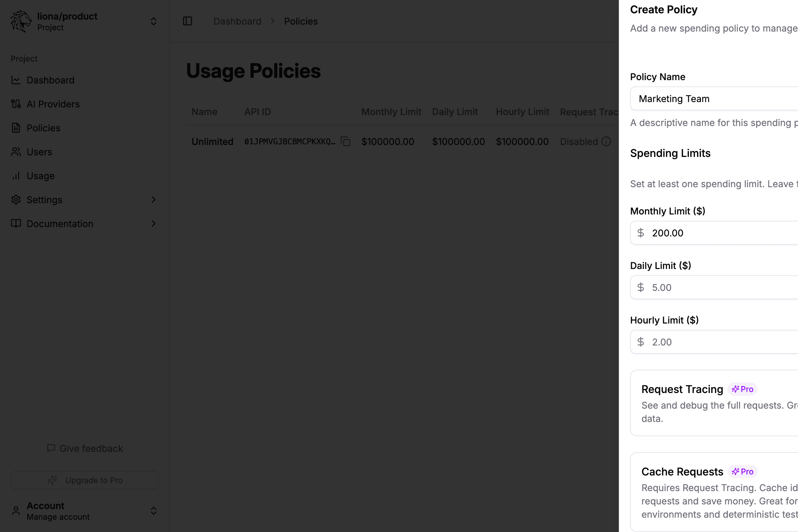Click the Account user icon
The height and width of the screenshot is (532, 798).
coord(16,511)
